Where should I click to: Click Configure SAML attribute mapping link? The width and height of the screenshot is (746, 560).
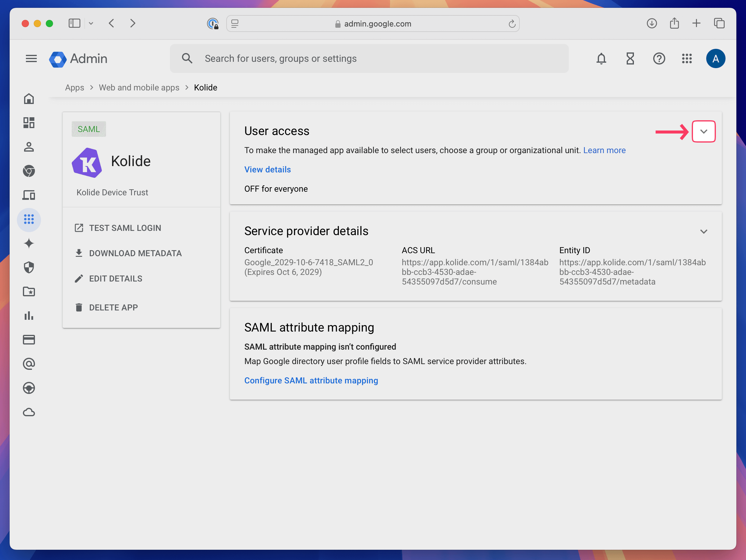(x=311, y=381)
